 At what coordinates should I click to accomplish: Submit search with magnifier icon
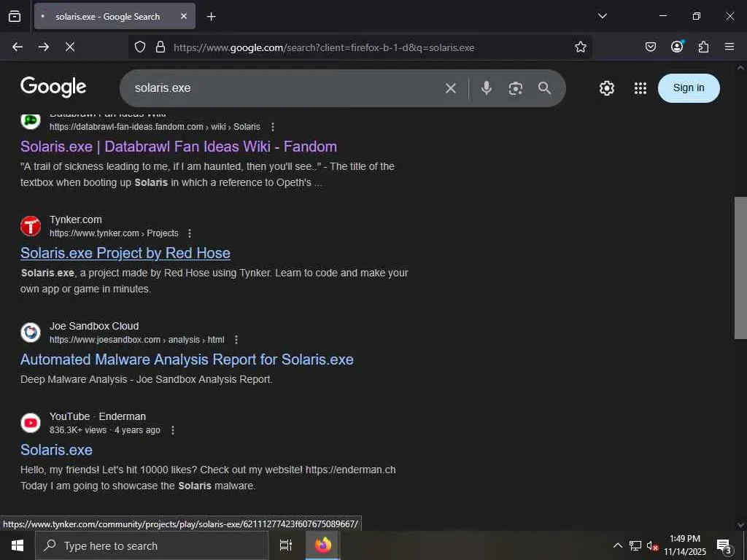544,88
